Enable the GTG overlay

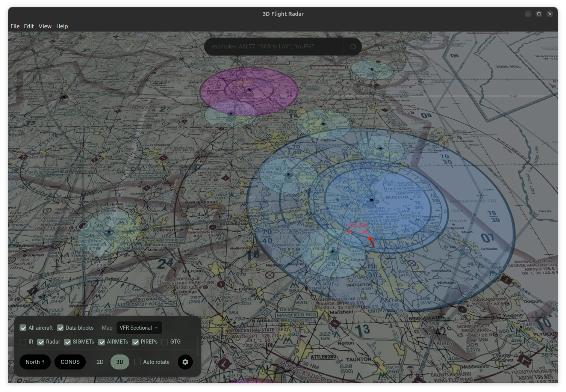point(164,342)
